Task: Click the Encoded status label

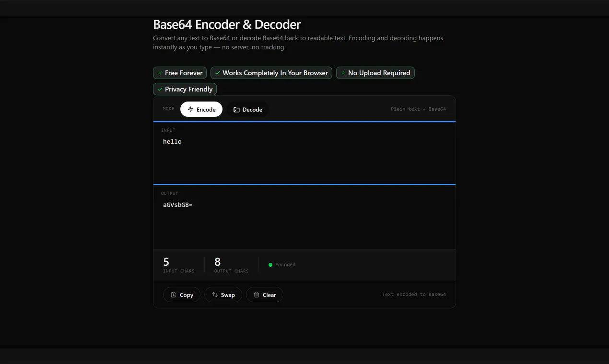Action: [285, 265]
